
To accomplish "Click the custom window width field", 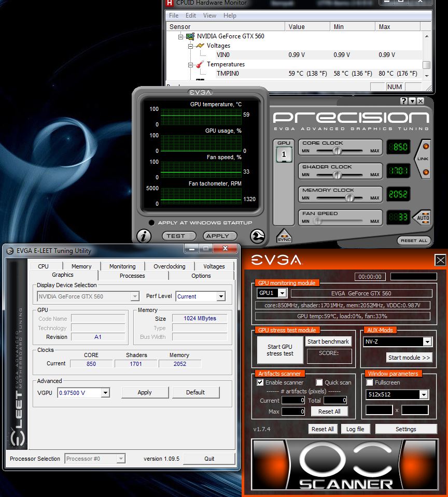I will point(380,410).
